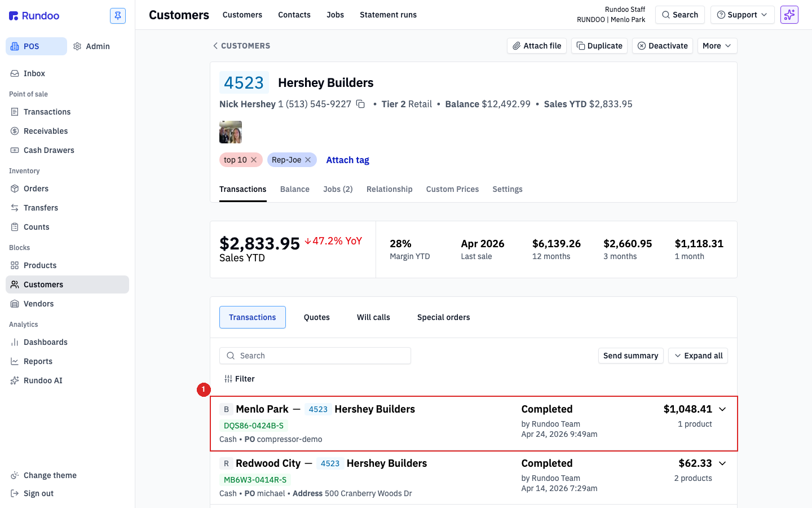This screenshot has width=812, height=508.
Task: Open the Search button in header
Action: [680, 15]
